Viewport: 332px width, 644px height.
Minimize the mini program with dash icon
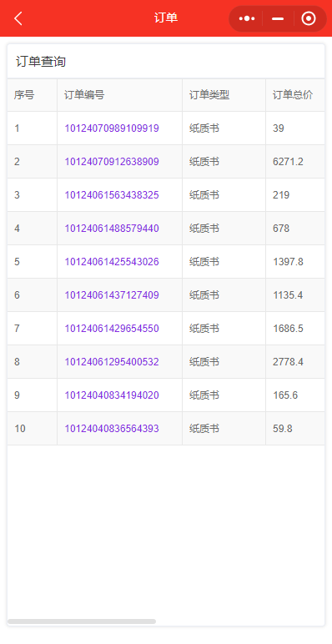point(278,18)
